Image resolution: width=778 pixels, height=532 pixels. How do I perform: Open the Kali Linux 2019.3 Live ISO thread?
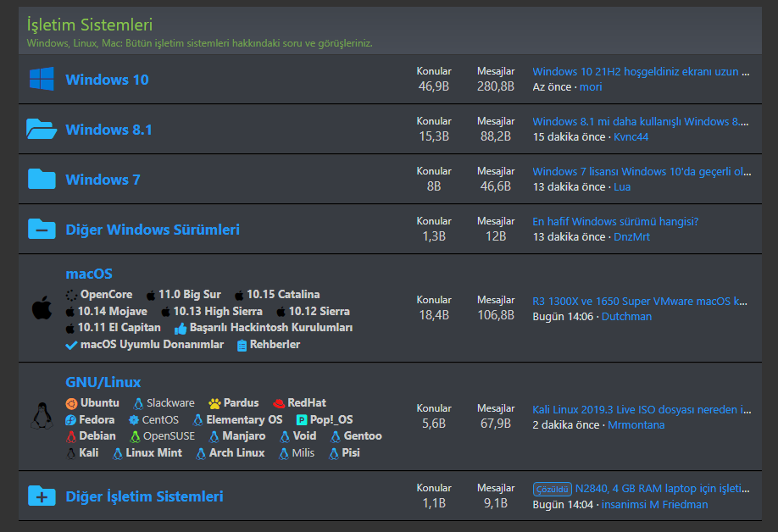click(642, 410)
